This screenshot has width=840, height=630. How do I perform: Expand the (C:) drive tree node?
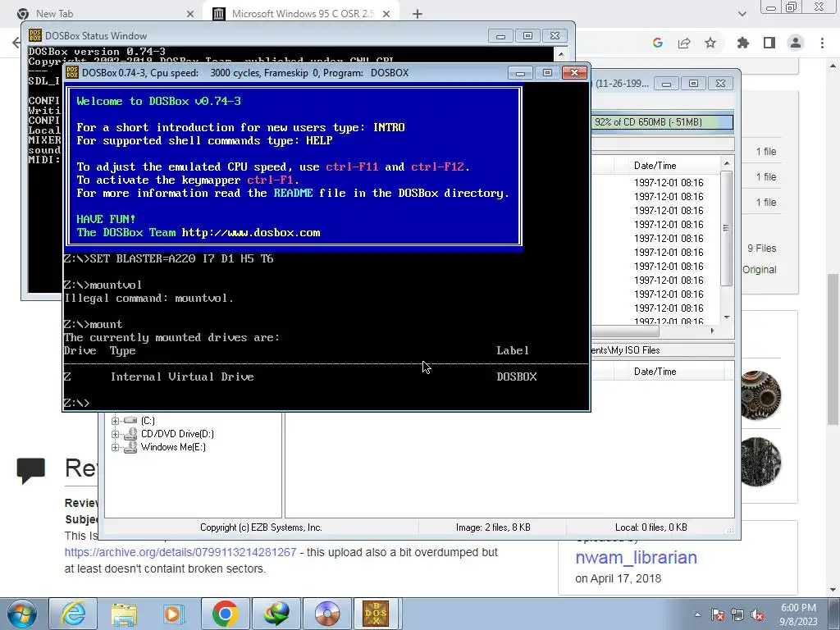pyautogui.click(x=115, y=421)
